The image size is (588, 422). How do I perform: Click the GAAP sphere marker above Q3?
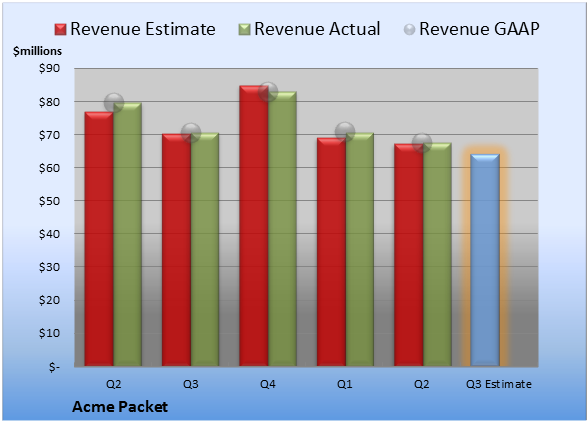191,132
